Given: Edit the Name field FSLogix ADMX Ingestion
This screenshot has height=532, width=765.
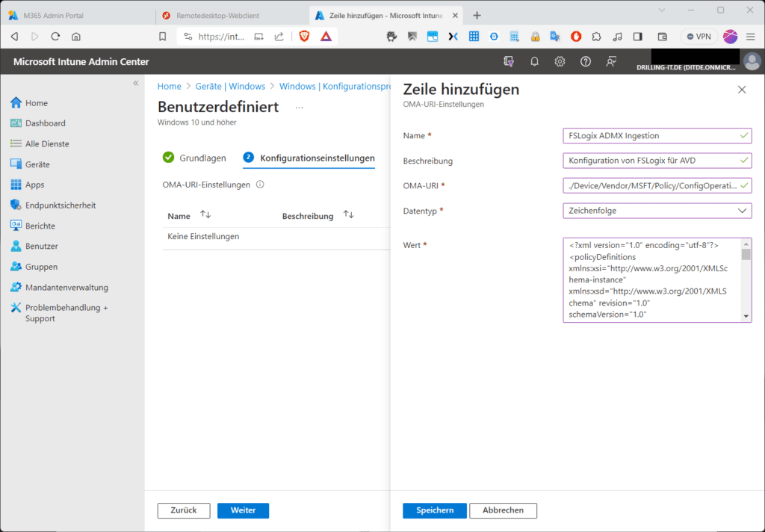Looking at the screenshot, I should click(x=657, y=136).
